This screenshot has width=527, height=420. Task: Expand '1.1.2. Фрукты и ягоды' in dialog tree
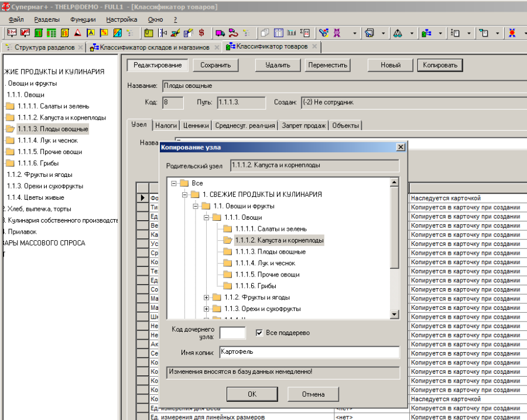pos(206,298)
